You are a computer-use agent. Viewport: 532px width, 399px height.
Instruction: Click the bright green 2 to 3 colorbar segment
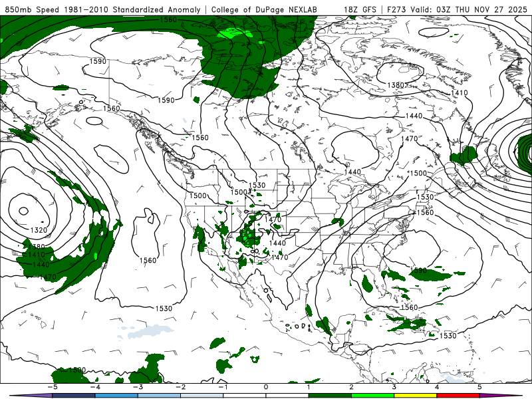tap(373, 396)
